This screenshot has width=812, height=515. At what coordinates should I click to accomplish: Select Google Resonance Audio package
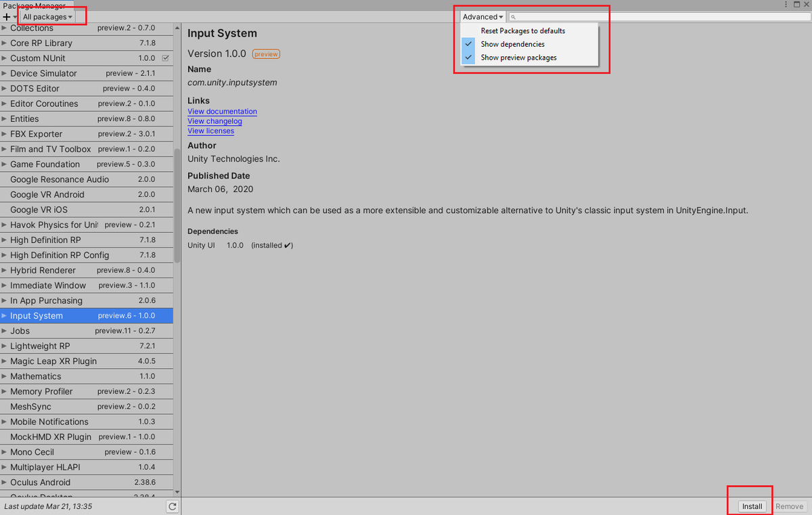tap(87, 179)
